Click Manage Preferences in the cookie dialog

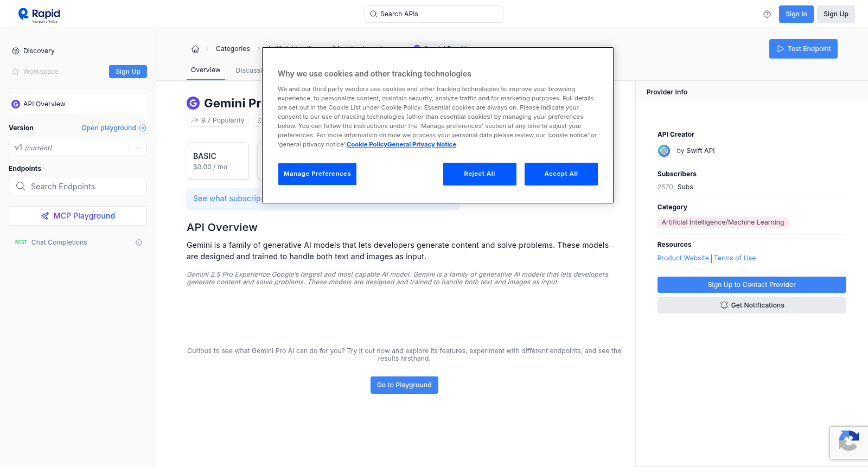point(317,174)
